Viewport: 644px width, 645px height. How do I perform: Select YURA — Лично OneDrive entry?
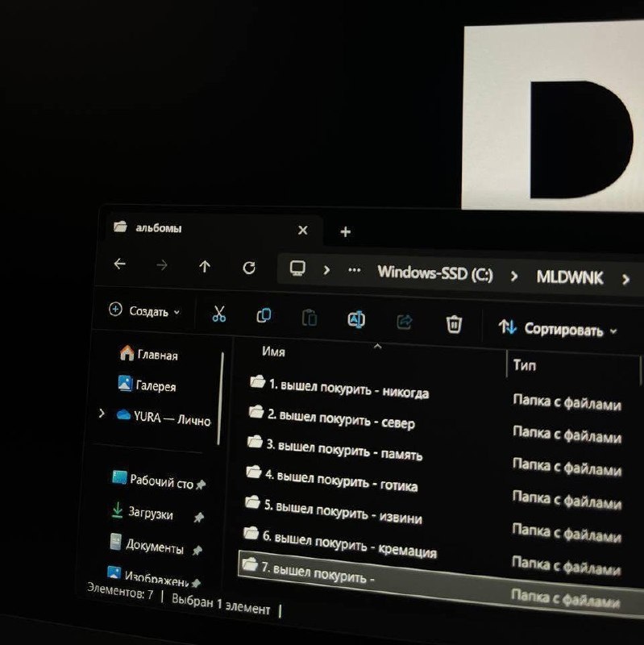point(164,417)
